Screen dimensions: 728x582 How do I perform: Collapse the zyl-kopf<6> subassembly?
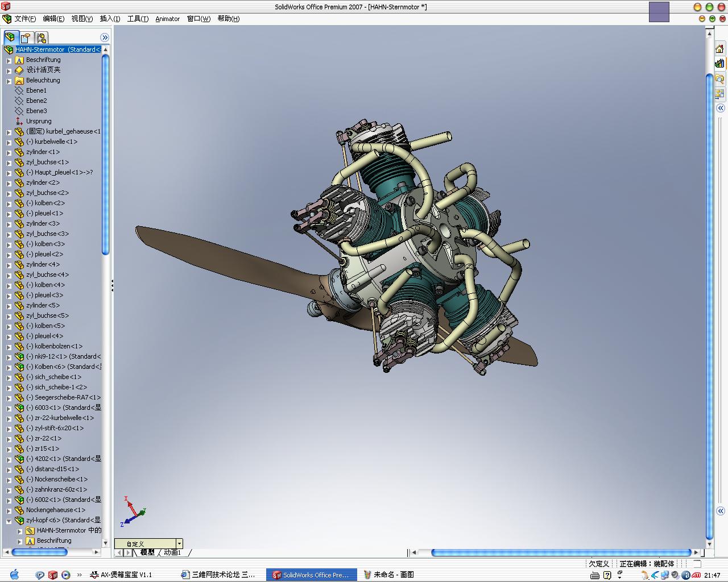pyautogui.click(x=9, y=521)
